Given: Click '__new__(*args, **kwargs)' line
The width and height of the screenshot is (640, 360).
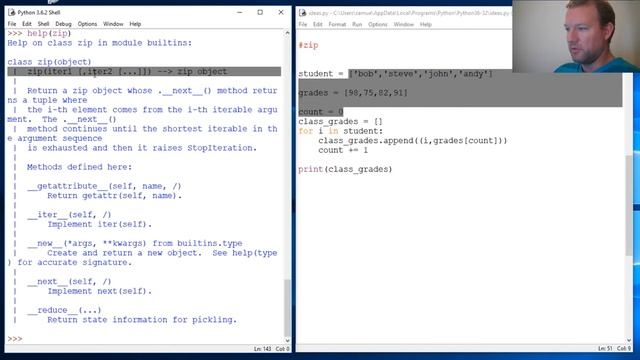Looking at the screenshot, I should (x=135, y=243).
